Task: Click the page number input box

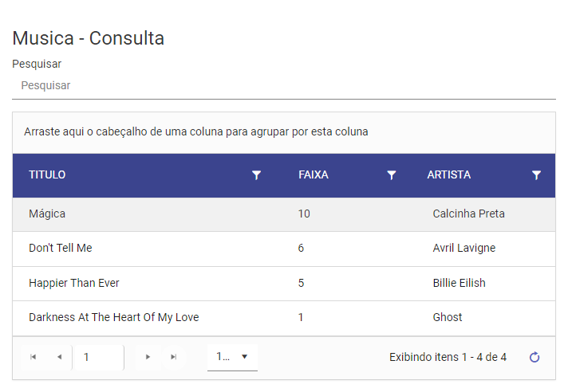Action: click(98, 357)
